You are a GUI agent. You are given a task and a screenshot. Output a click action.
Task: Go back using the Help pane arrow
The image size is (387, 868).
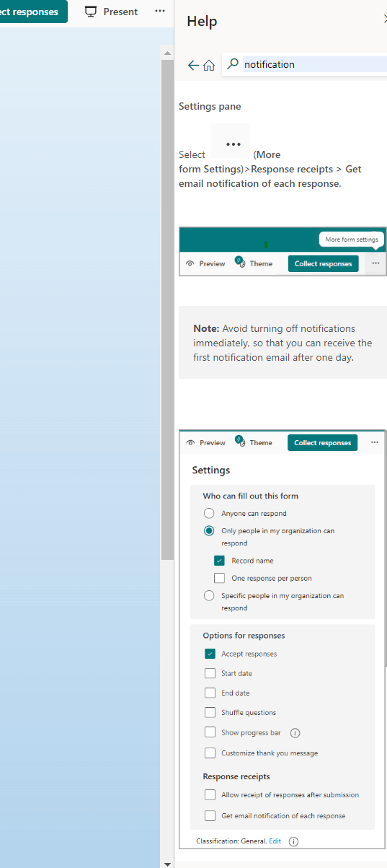pyautogui.click(x=192, y=65)
